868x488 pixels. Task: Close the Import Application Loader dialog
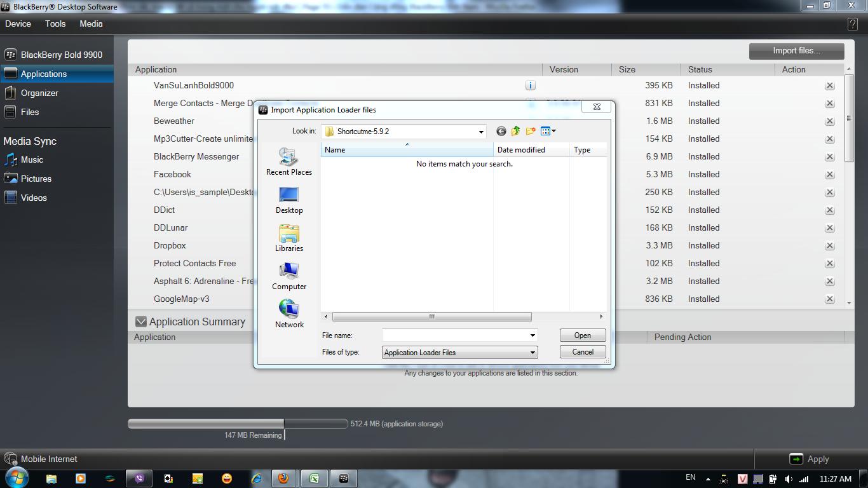(x=597, y=107)
